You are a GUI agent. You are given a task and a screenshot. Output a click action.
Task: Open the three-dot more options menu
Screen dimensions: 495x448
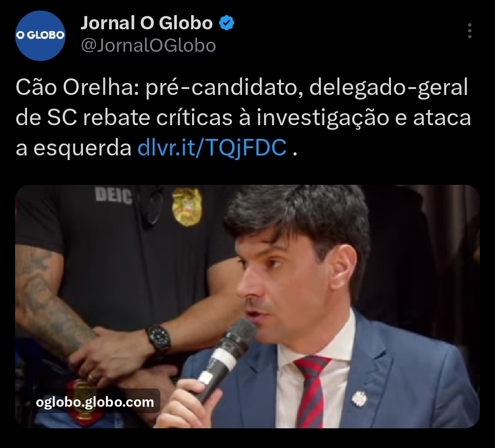pos(470,31)
